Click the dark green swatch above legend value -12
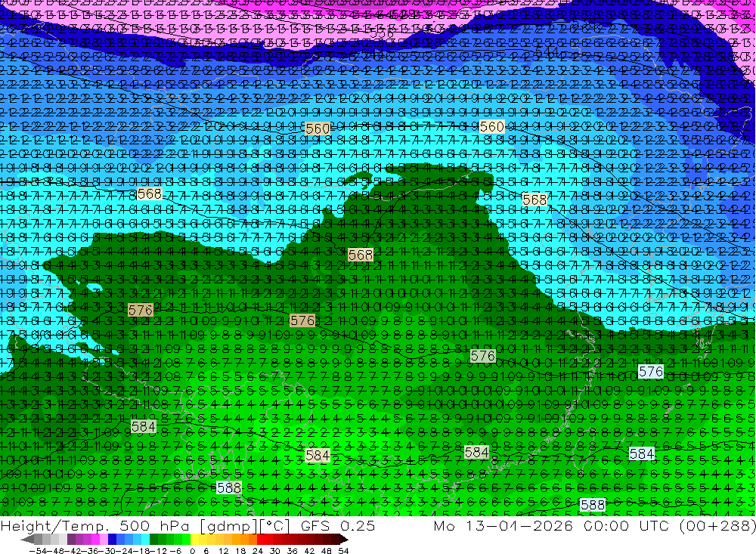This screenshot has width=756, height=554. [153, 540]
